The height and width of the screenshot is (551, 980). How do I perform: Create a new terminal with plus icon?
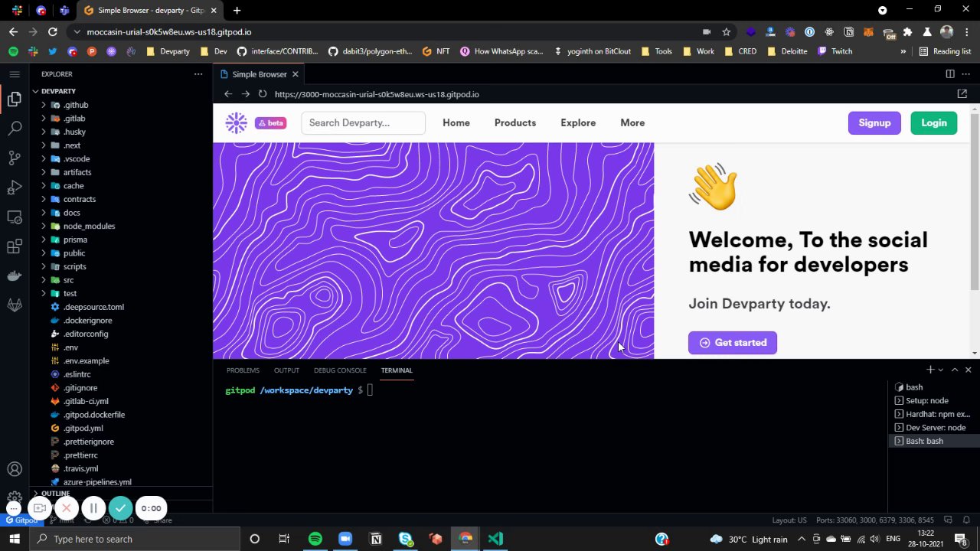pos(930,370)
